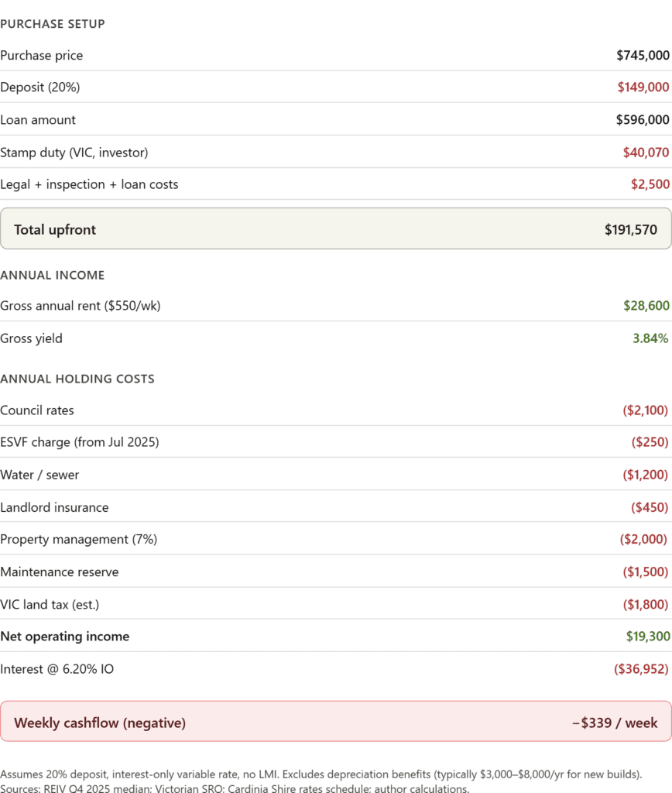This screenshot has width=672, height=793.
Task: Click the Gross annual rent ($550/wk) label
Action: [81, 306]
